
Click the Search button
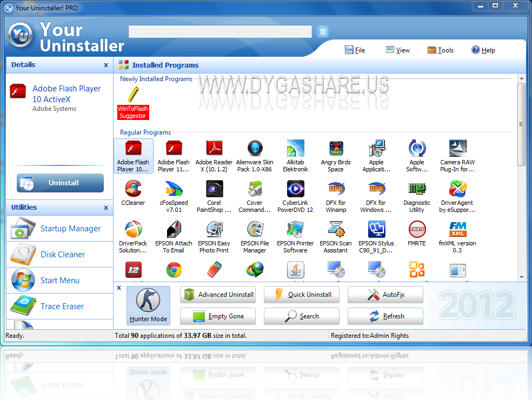point(302,316)
